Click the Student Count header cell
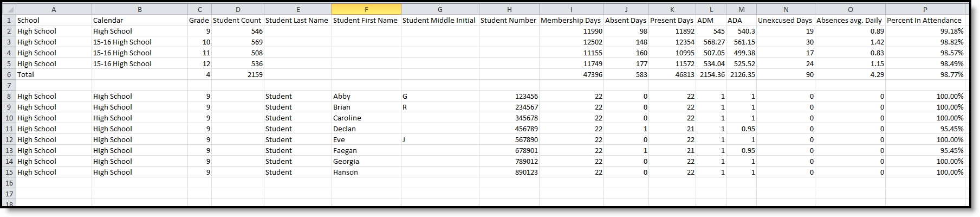Image resolution: width=980 pixels, height=217 pixels. (x=237, y=21)
